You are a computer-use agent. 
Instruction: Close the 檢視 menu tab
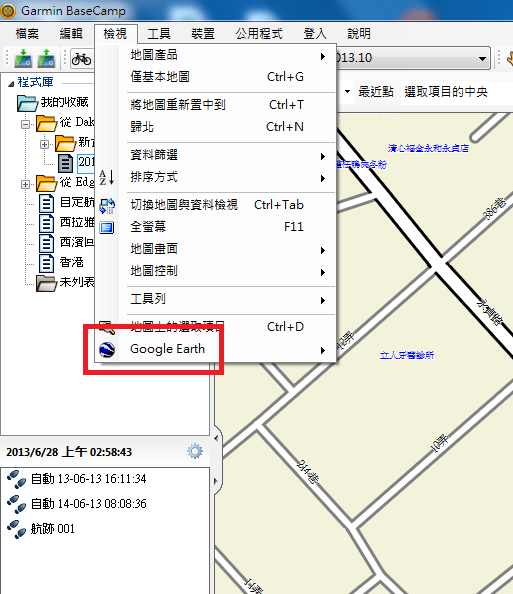tap(115, 34)
